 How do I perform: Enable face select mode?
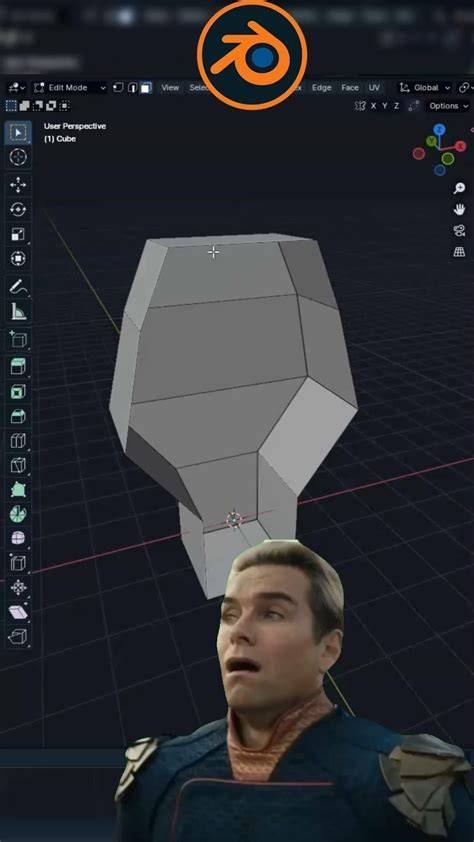tap(146, 88)
